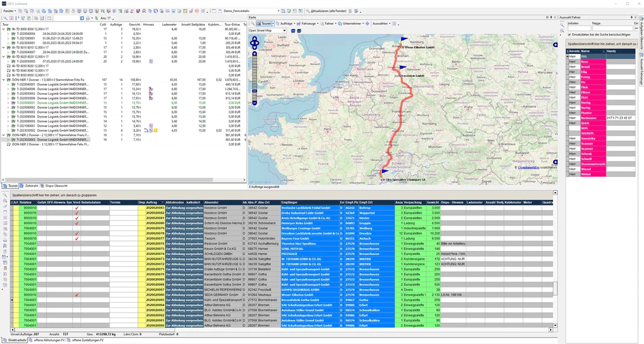Toggle Vord checkmark for order 2020020083
The height and width of the screenshot is (344, 644).
76,207
